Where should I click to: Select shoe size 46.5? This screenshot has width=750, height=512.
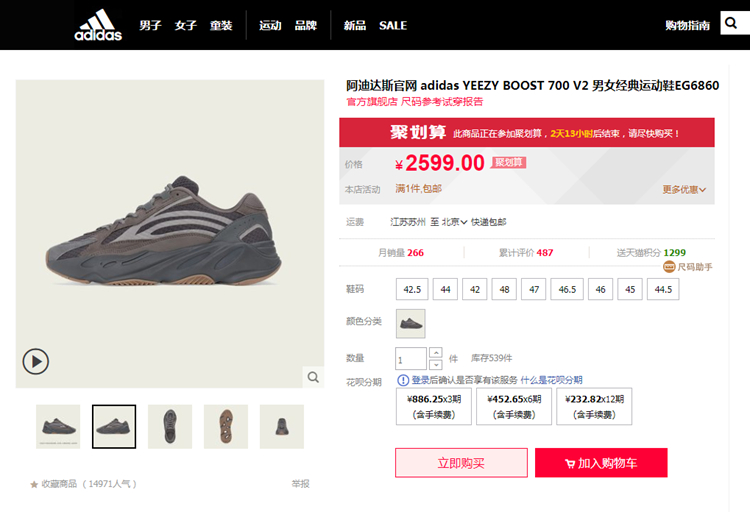[x=567, y=289]
